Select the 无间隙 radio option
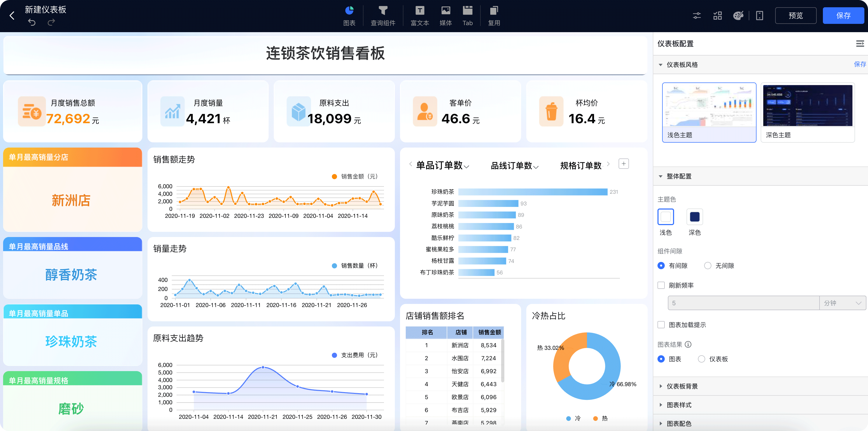The width and height of the screenshot is (868, 431). click(708, 266)
